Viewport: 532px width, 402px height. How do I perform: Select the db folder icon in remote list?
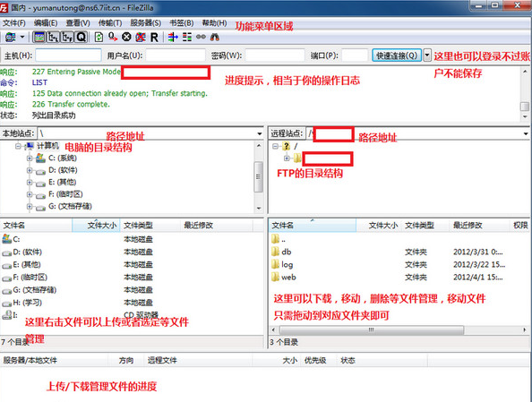click(x=275, y=252)
